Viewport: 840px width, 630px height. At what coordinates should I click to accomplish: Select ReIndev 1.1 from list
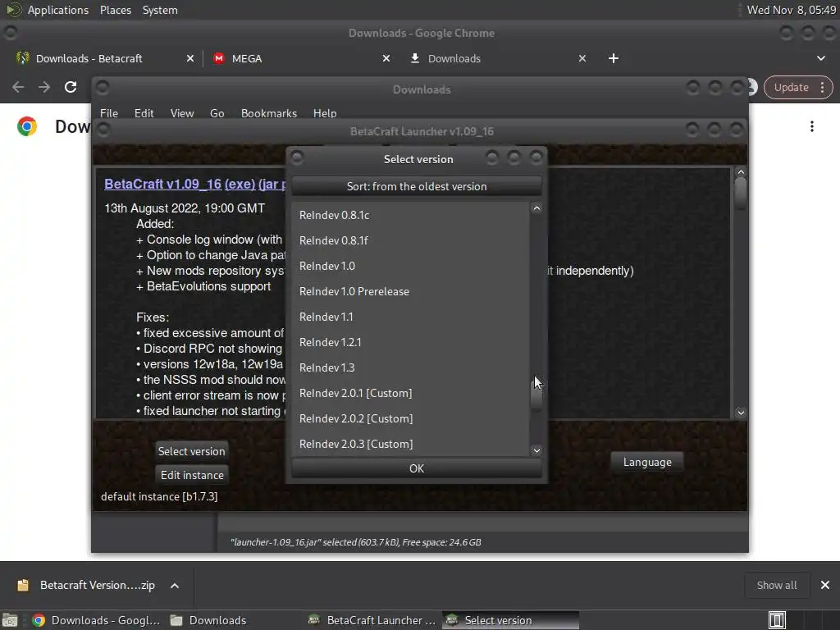point(410,317)
